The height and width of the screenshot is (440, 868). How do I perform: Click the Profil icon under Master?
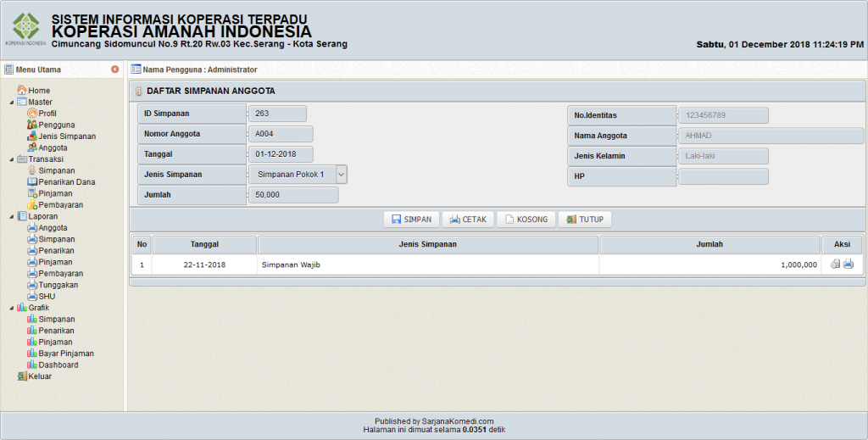click(32, 113)
